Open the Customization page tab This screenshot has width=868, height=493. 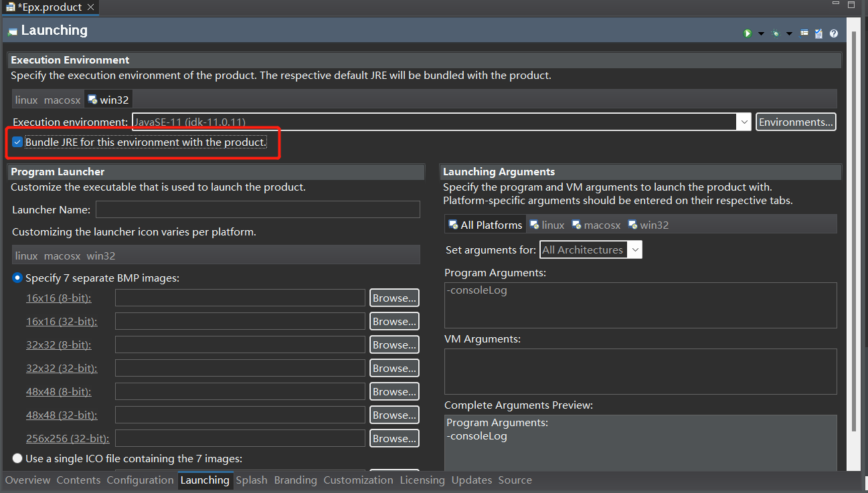(358, 480)
